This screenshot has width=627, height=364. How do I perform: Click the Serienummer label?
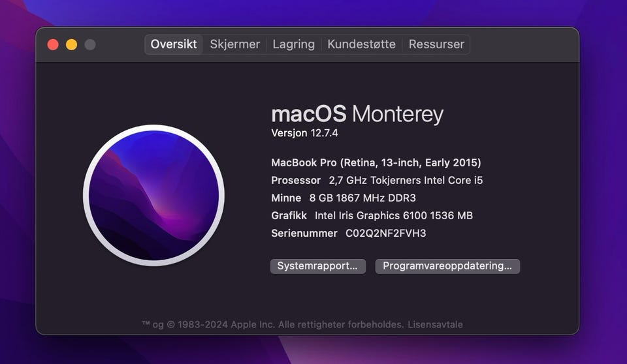tap(304, 233)
